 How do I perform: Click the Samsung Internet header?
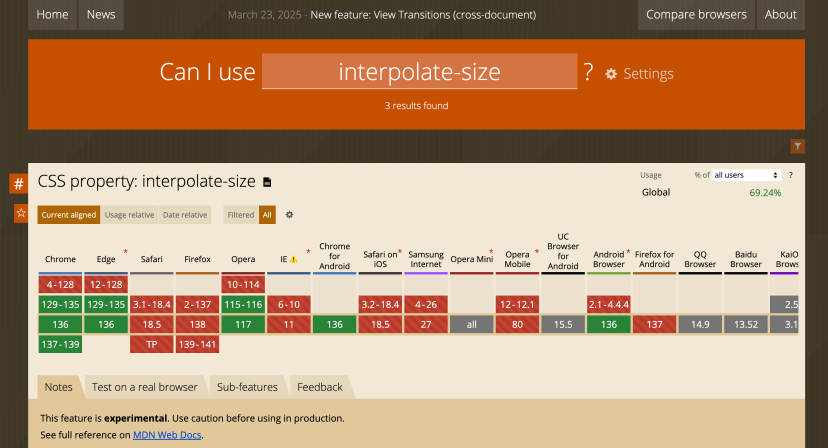426,259
